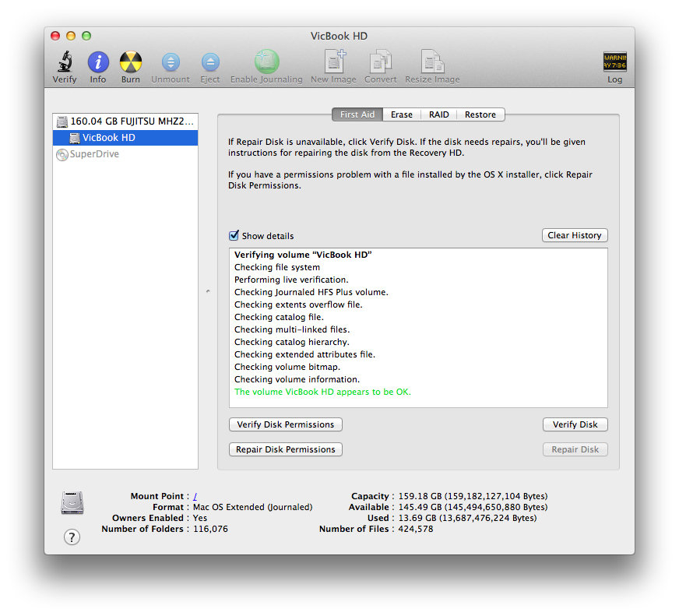
Task: Click the 'Checking multi-linked files.' log line
Action: (x=292, y=329)
